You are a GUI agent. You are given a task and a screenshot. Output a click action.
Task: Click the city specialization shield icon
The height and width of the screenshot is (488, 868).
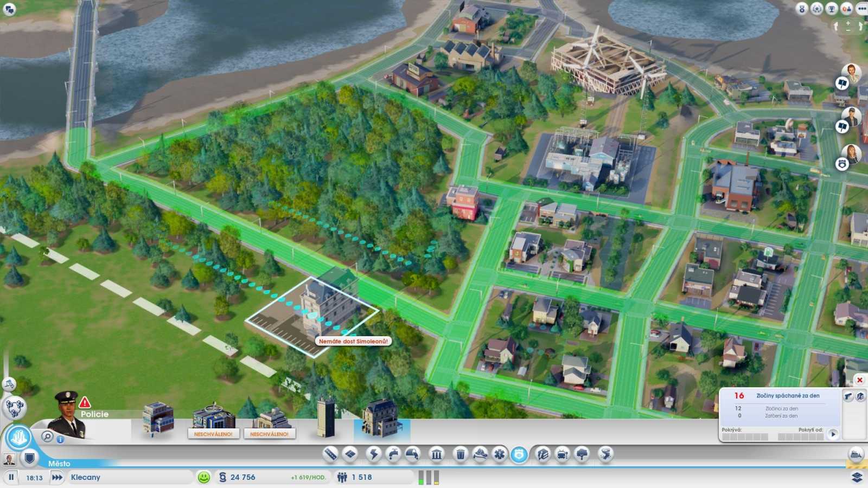pos(29,459)
